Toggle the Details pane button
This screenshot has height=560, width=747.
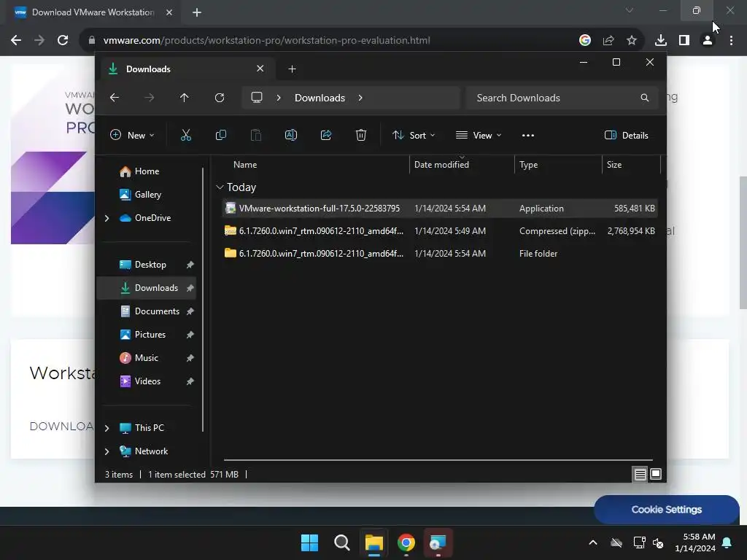tap(627, 135)
